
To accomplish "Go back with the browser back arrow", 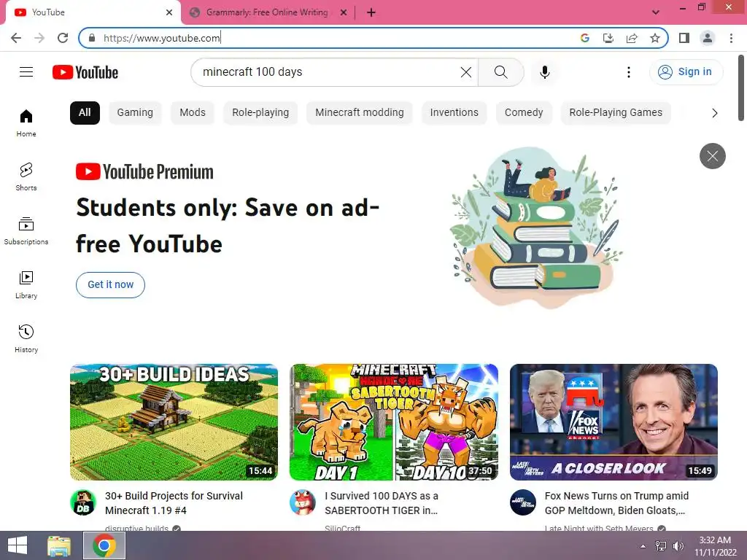I will pyautogui.click(x=16, y=38).
